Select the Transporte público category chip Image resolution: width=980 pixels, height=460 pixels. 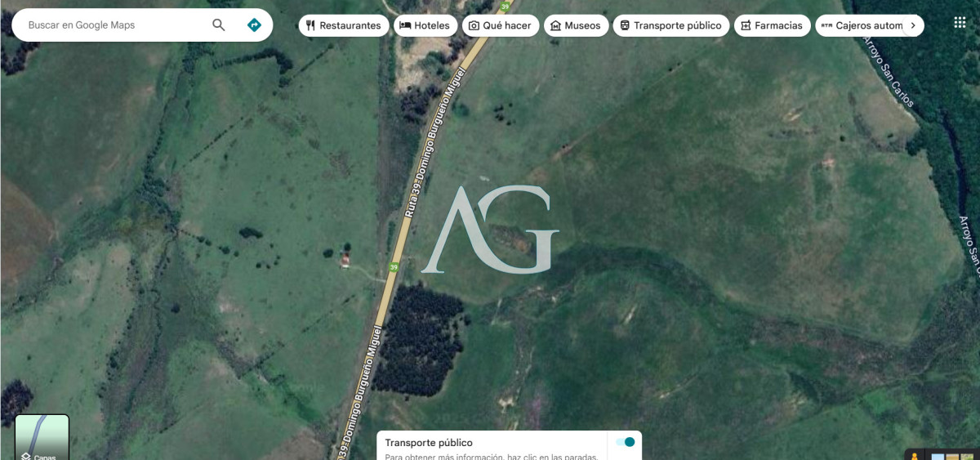[x=670, y=25]
